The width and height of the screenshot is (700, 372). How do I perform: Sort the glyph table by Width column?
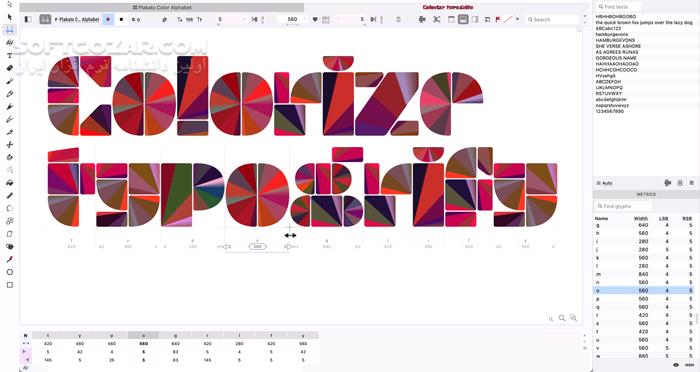[641, 218]
